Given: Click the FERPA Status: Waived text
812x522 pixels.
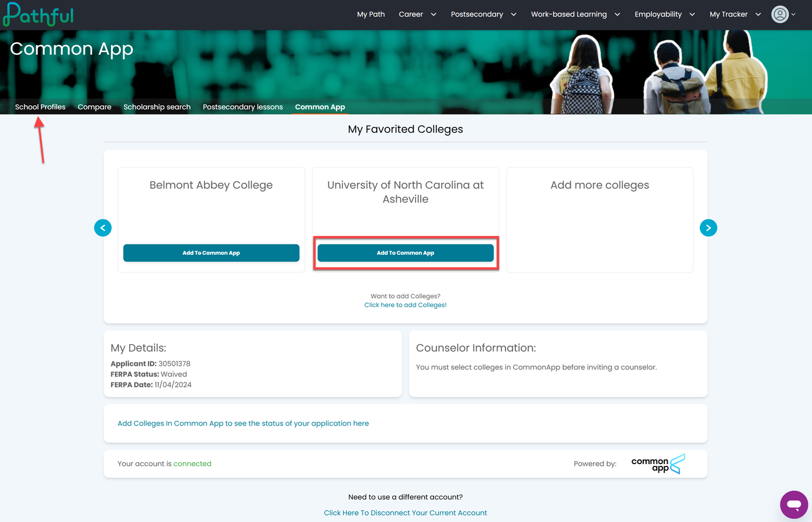Looking at the screenshot, I should pos(149,374).
